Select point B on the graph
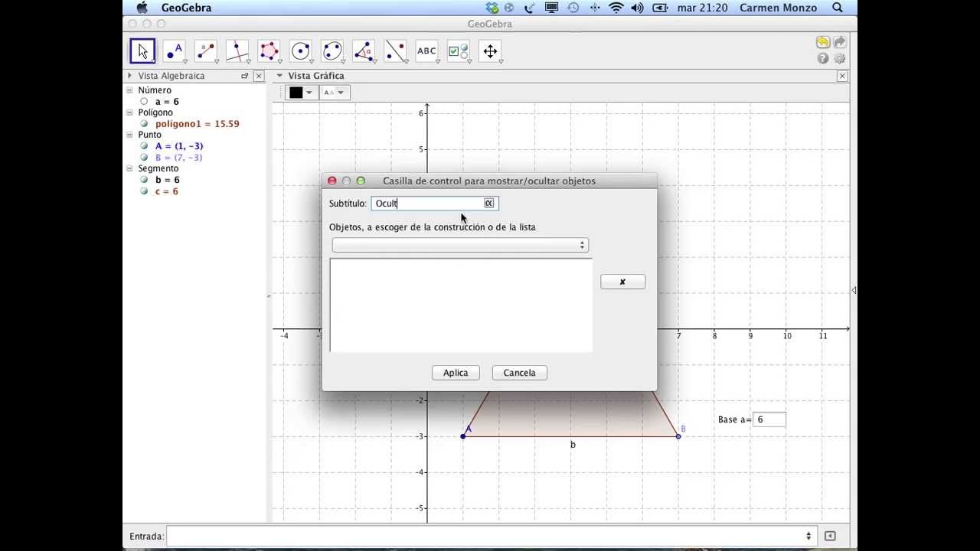 coord(678,436)
